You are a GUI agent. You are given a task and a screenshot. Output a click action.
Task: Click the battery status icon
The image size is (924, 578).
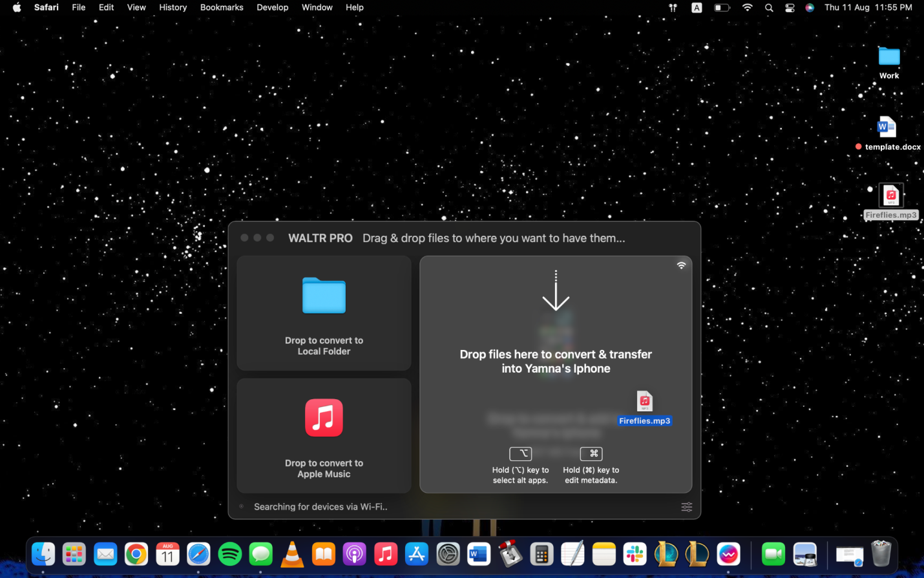722,8
